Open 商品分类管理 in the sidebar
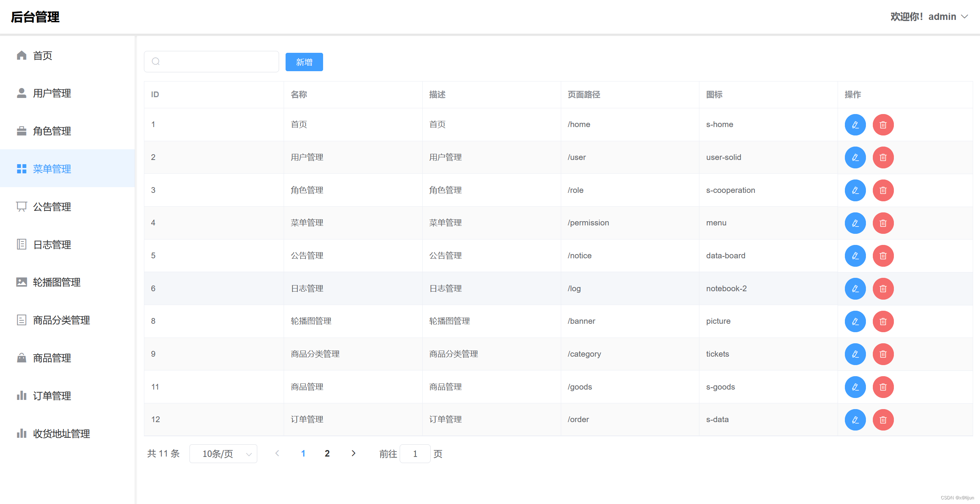The width and height of the screenshot is (980, 504). coord(67,320)
